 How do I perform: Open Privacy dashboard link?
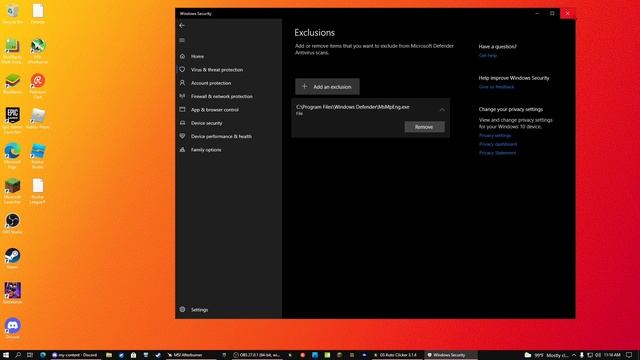point(498,144)
